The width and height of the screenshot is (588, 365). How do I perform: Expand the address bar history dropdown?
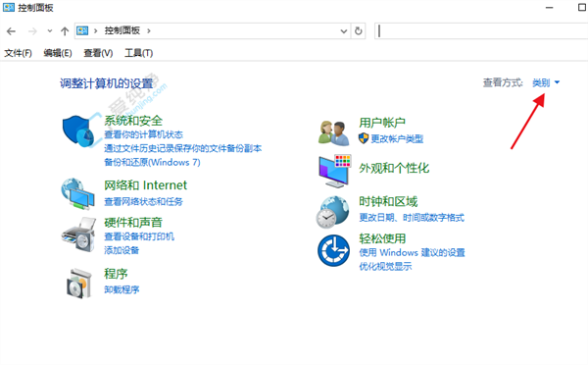[344, 31]
